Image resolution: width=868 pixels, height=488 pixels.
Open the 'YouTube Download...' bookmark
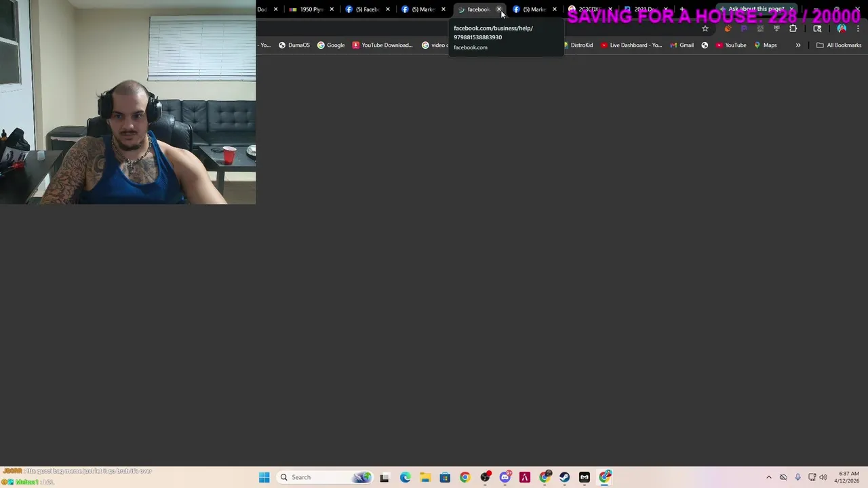pyautogui.click(x=382, y=45)
